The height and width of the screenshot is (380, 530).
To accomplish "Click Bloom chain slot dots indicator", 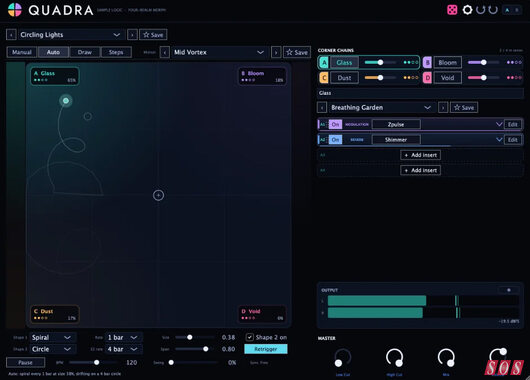I will coord(514,63).
